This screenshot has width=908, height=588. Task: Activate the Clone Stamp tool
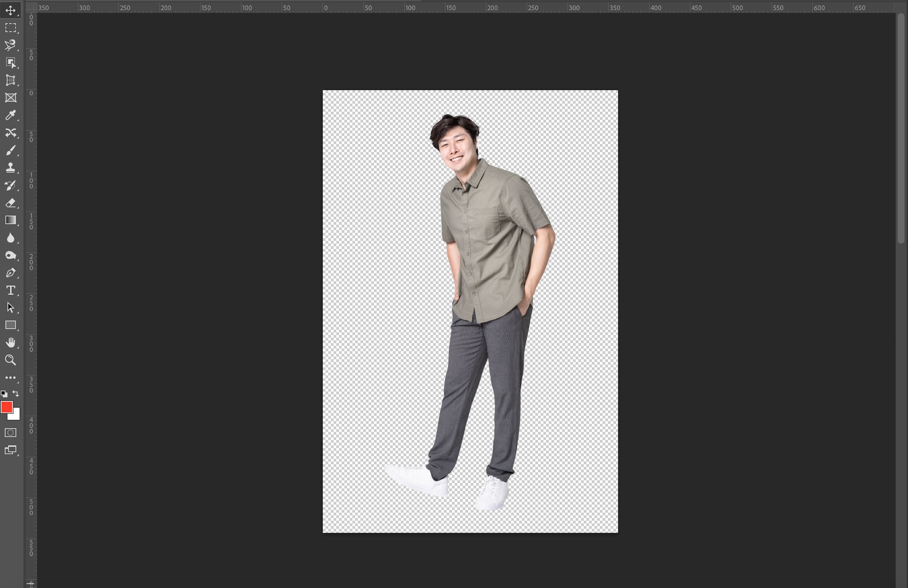(10, 168)
